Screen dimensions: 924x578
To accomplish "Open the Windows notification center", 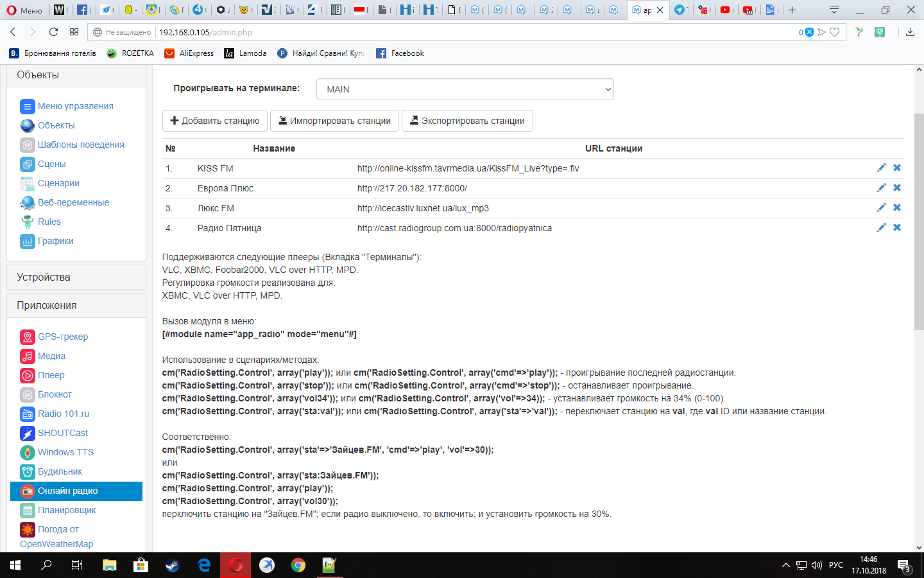I will (904, 566).
